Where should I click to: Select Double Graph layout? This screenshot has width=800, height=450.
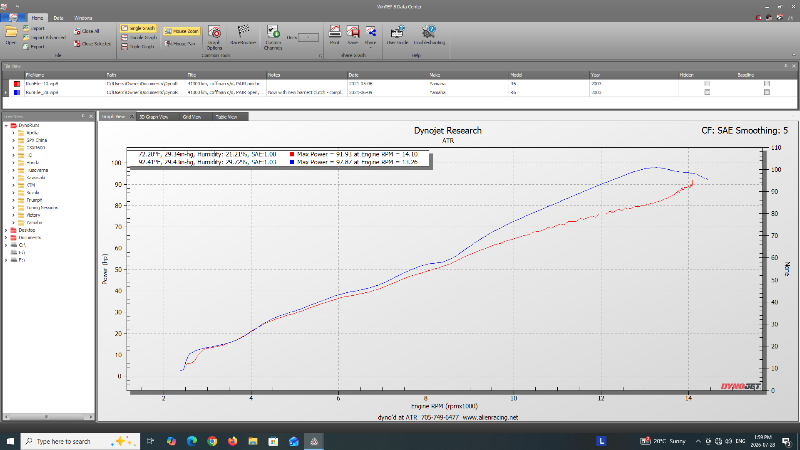(139, 37)
